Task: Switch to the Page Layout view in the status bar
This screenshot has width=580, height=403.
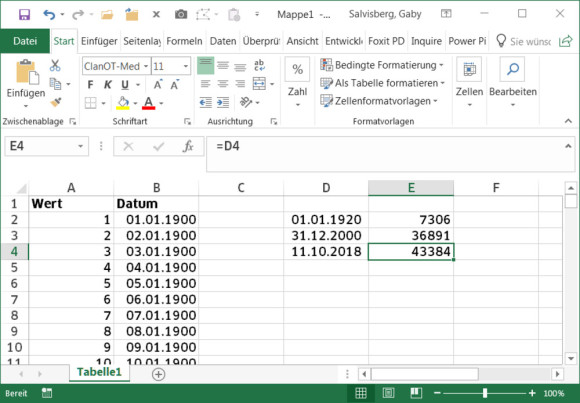Action: click(x=388, y=393)
